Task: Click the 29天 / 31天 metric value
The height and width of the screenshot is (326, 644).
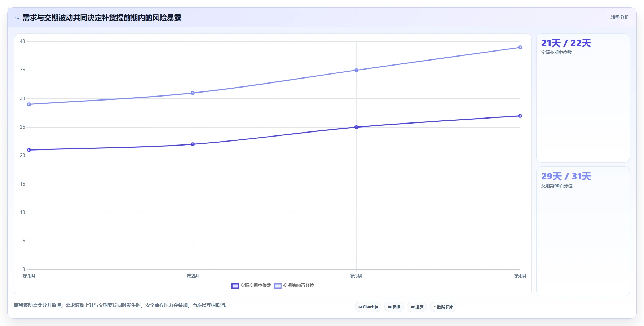Action: coord(566,177)
